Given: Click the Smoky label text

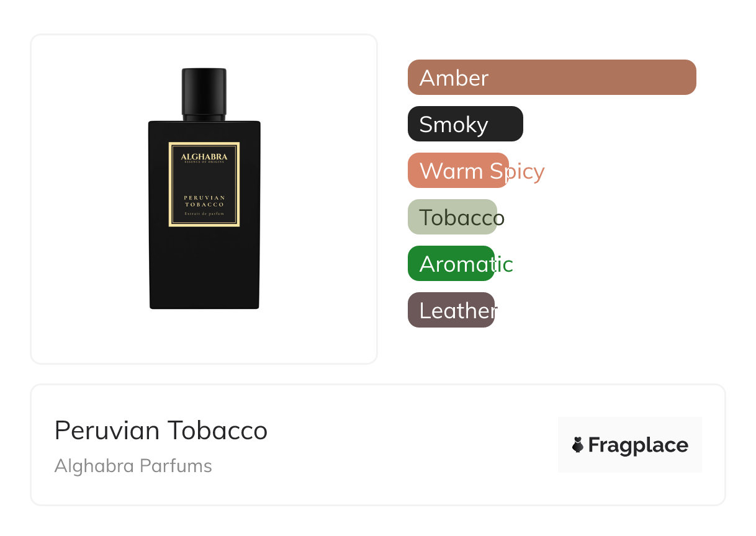Looking at the screenshot, I should (454, 125).
